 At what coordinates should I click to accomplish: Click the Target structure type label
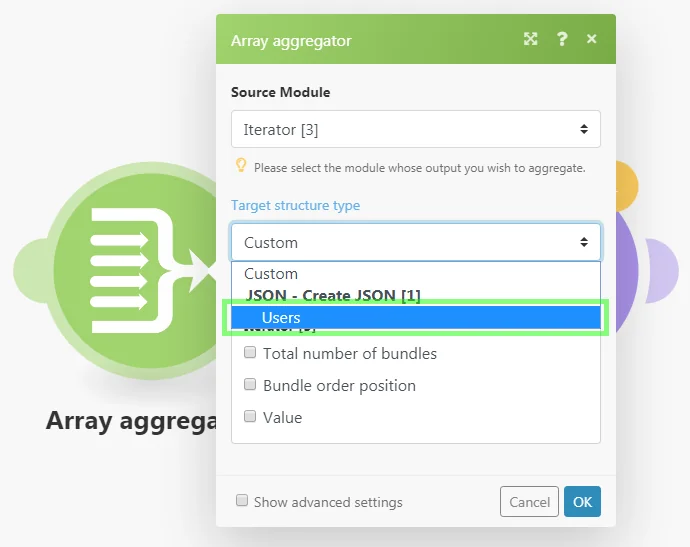point(295,206)
